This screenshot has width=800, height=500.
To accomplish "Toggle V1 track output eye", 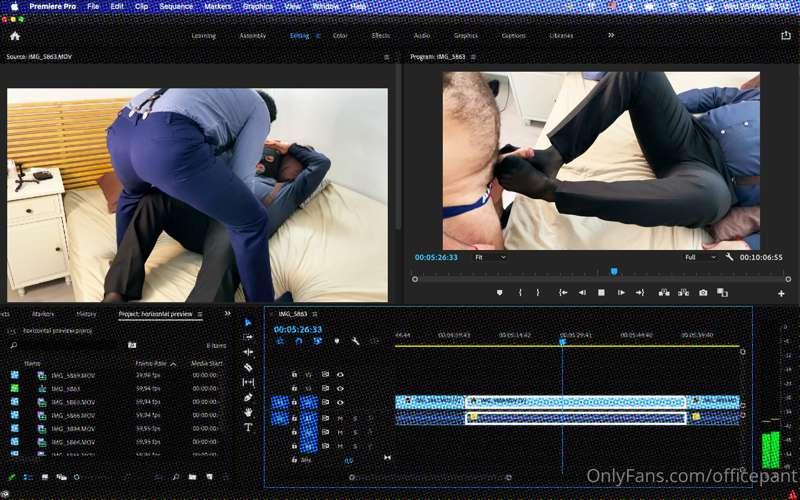I will (x=340, y=403).
